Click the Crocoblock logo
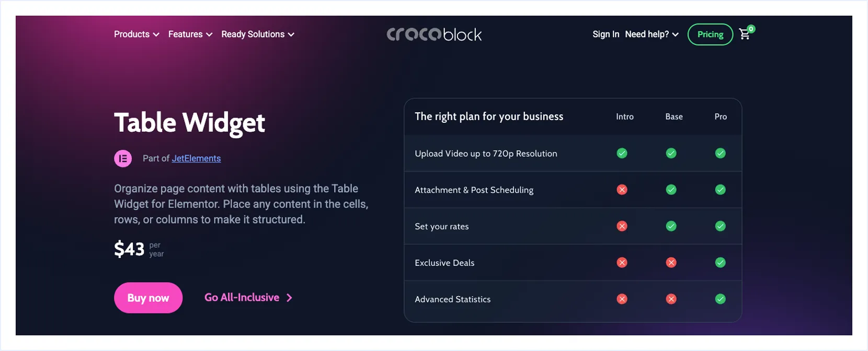Image resolution: width=868 pixels, height=351 pixels. pyautogui.click(x=434, y=34)
